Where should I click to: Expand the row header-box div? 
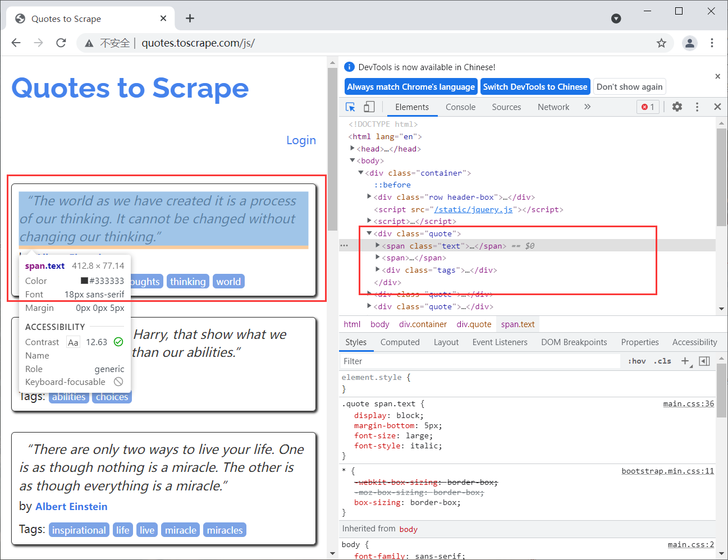point(369,197)
